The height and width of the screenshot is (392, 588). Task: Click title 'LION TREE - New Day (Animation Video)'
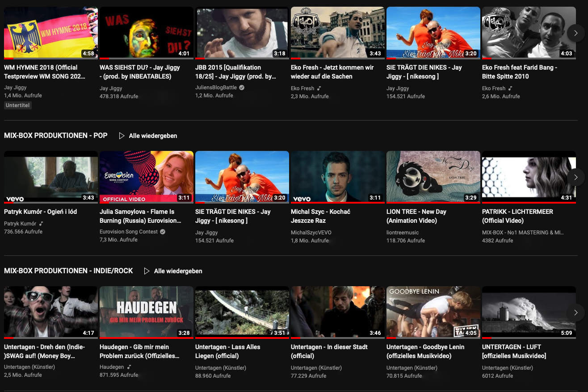(x=416, y=216)
